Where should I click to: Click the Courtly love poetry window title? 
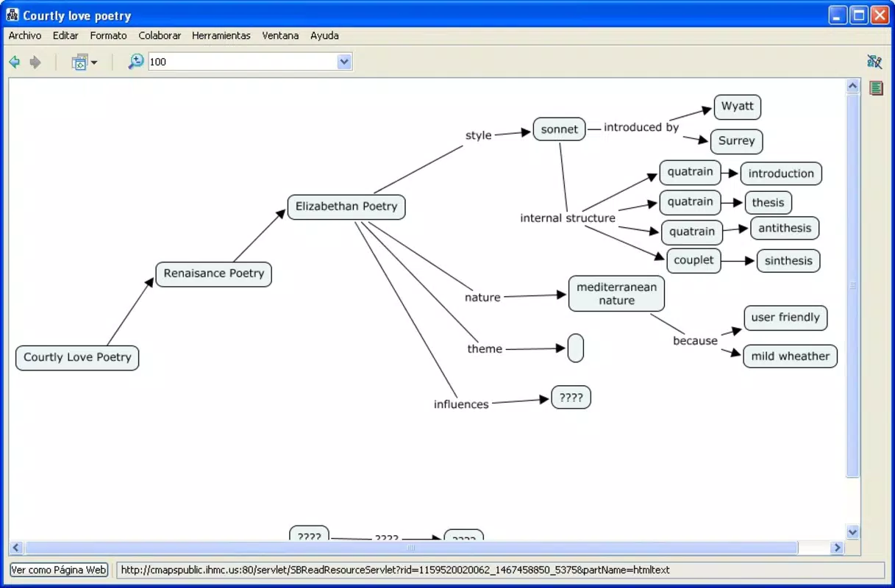click(76, 15)
